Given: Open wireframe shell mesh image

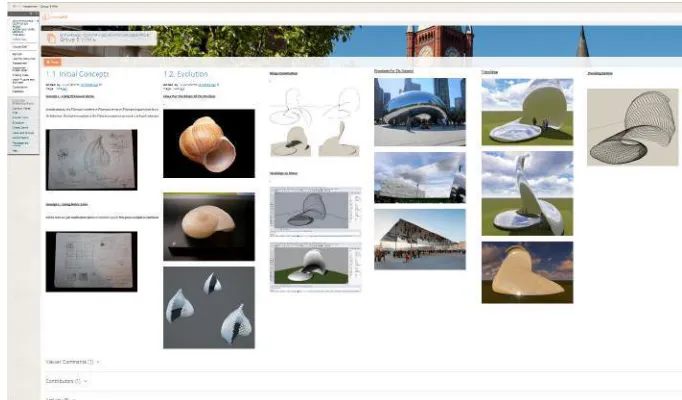Looking at the screenshot, I should [x=632, y=127].
